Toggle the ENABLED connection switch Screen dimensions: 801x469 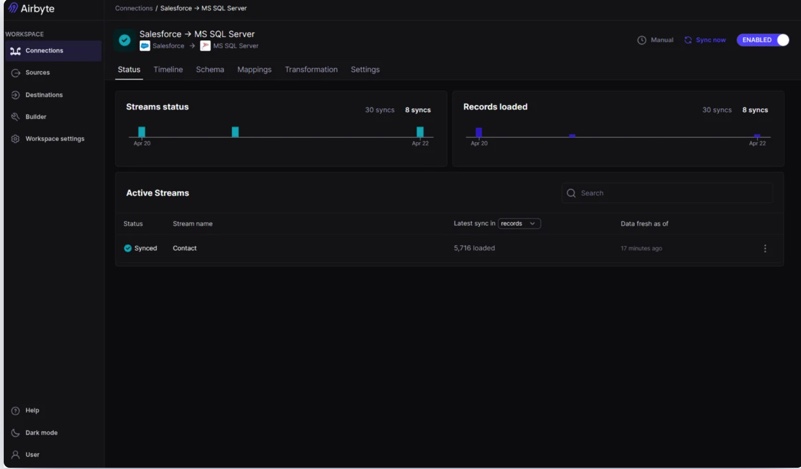tap(763, 40)
